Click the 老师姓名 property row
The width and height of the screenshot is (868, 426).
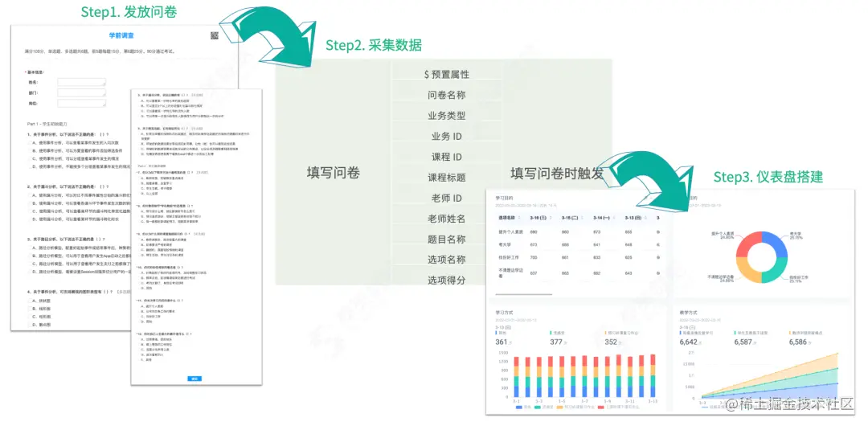(x=447, y=219)
